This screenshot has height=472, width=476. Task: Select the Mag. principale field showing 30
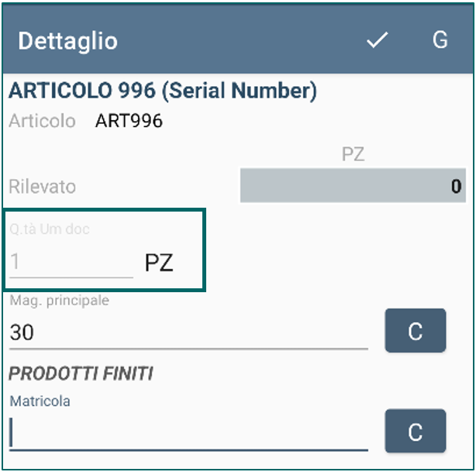pyautogui.click(x=188, y=332)
